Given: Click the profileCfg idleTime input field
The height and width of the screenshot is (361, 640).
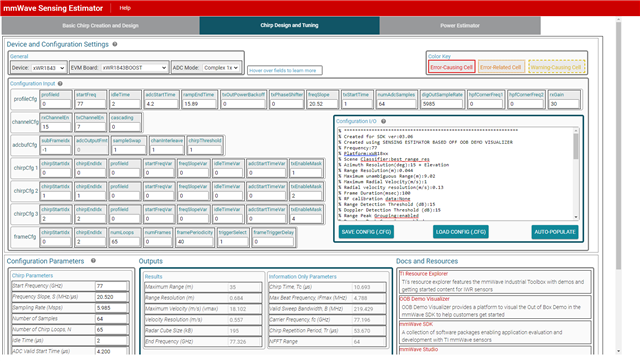Looking at the screenshot, I should tap(125, 104).
